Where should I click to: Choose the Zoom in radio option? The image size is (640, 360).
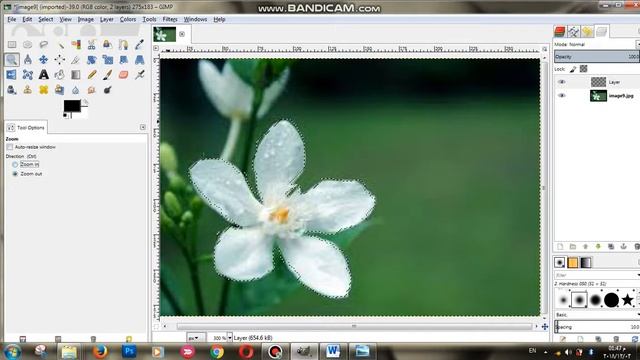pyautogui.click(x=15, y=164)
